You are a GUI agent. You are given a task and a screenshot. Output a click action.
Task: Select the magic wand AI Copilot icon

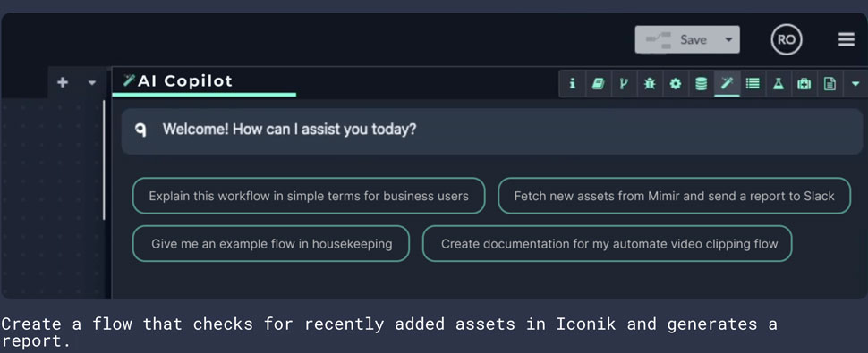[x=727, y=84]
